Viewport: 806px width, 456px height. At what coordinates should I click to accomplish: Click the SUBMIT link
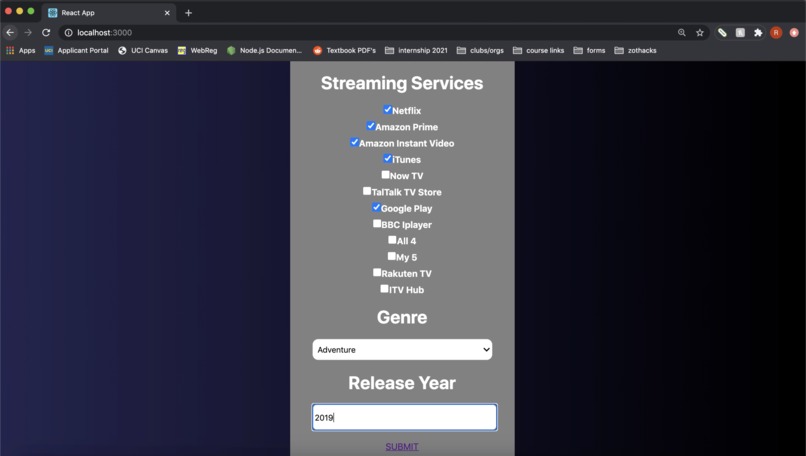[x=402, y=446]
